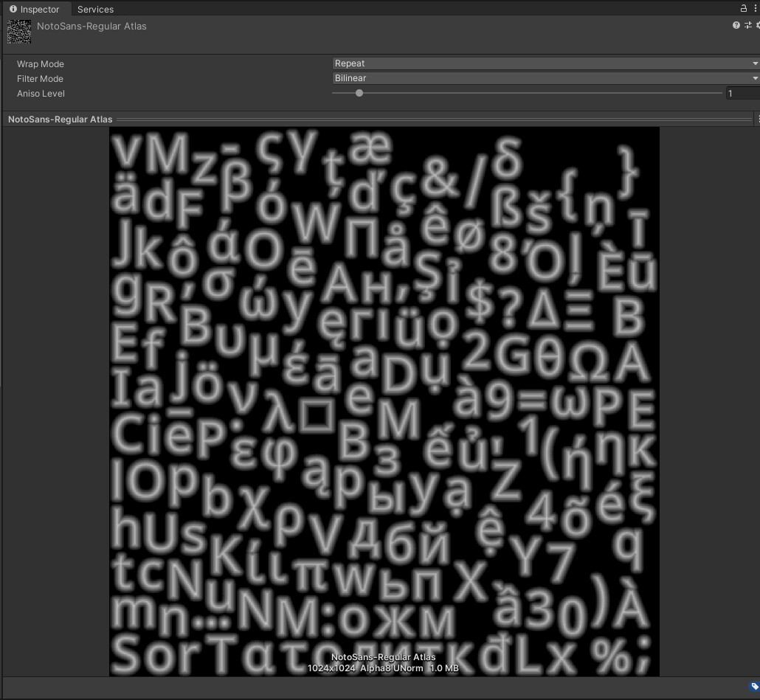This screenshot has width=760, height=700.
Task: Click the gear settings icon for NotoSans-Regular Atlas
Action: [758, 25]
